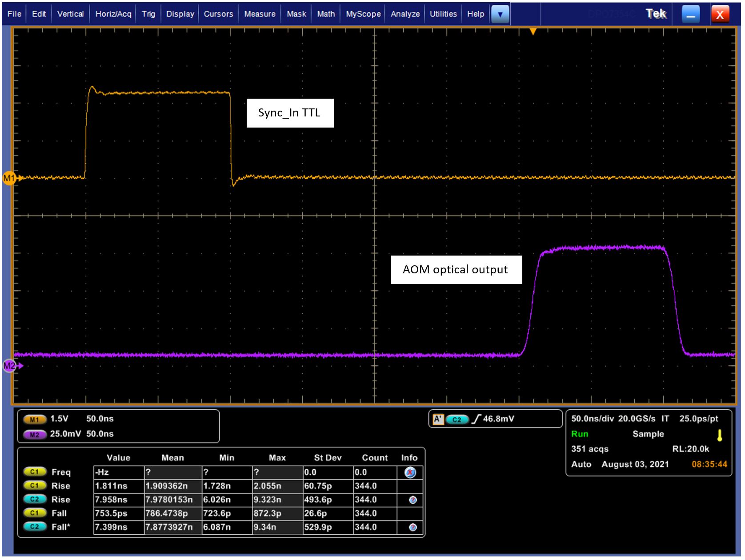Open the Horiz/Acq menu
The image size is (745, 560).
pos(113,14)
